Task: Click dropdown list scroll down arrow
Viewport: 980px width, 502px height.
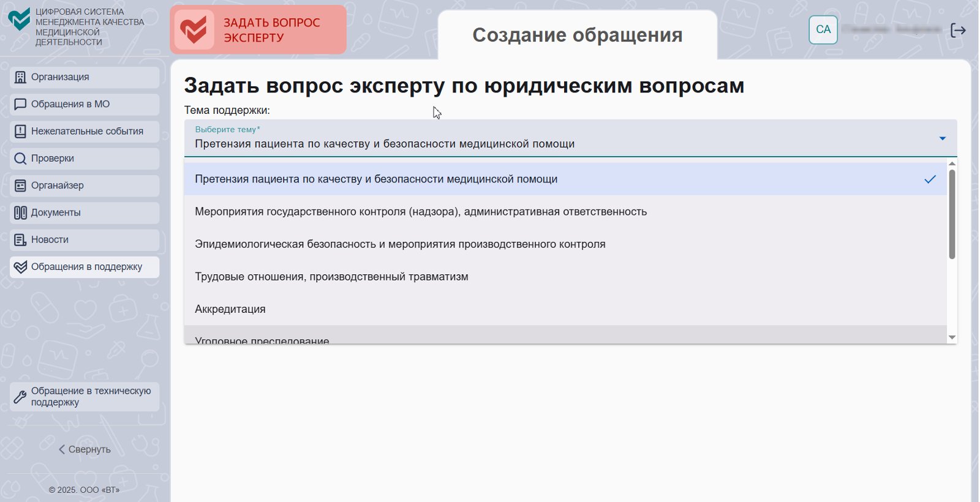Action: (x=952, y=337)
